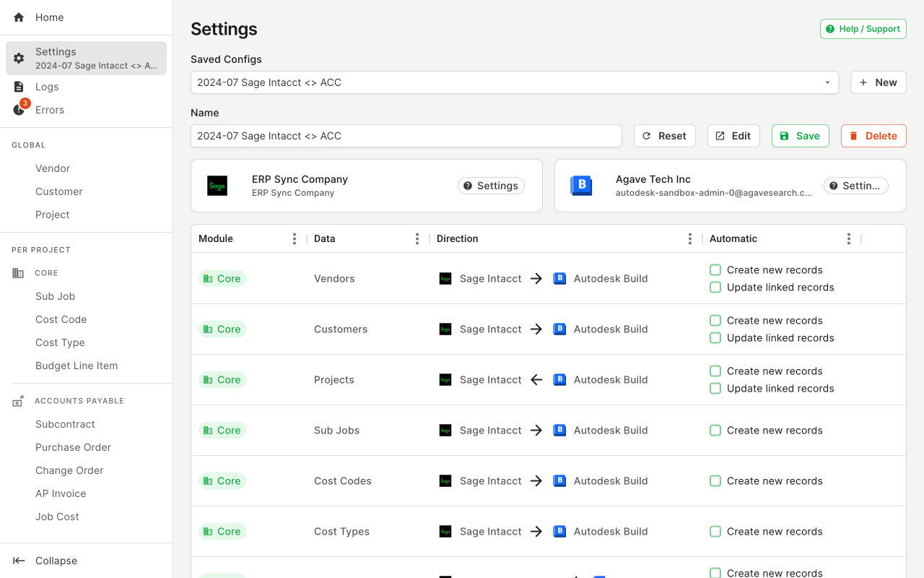Click the Accounts Payable section icon

pos(18,401)
